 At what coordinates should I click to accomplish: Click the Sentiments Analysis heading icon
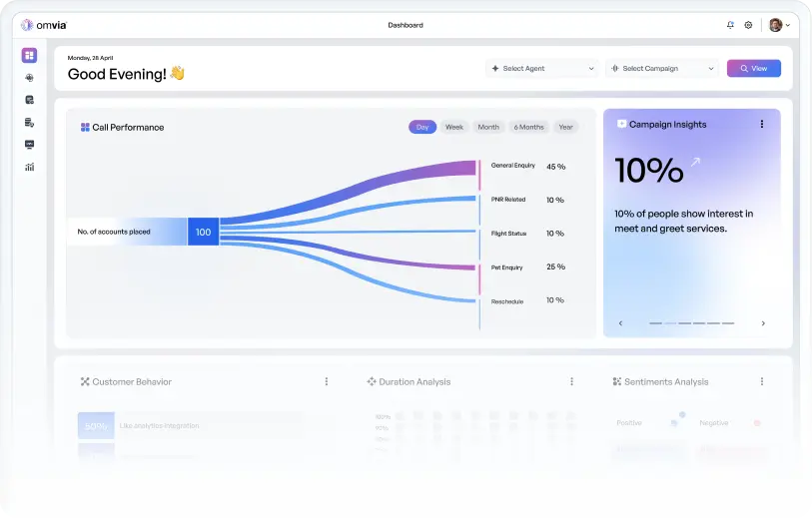click(x=617, y=381)
